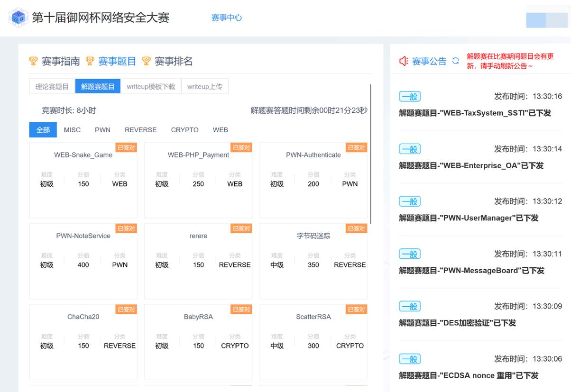Open the PWN-UserManager announcement text

click(x=469, y=218)
